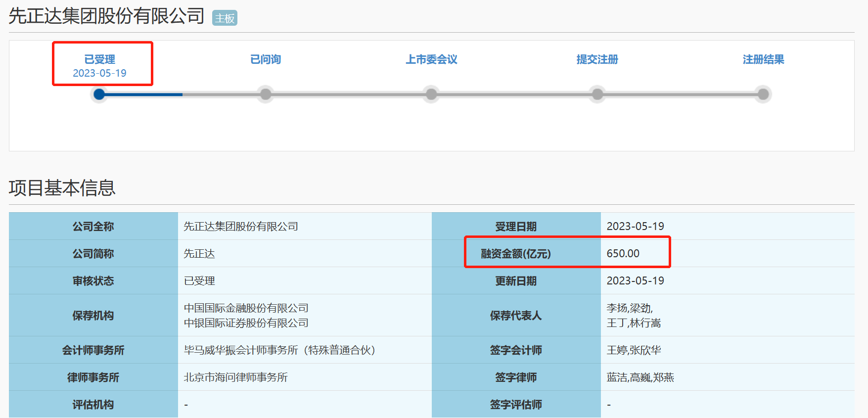This screenshot has height=418, width=868.
Task: Click sponsor 中银国际证券股份有限公司
Action: pyautogui.click(x=246, y=323)
